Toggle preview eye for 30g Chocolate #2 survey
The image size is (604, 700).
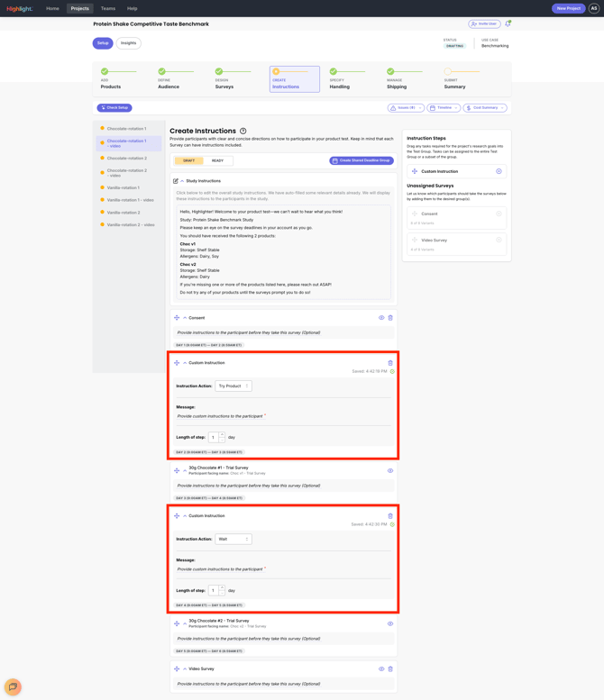click(390, 623)
